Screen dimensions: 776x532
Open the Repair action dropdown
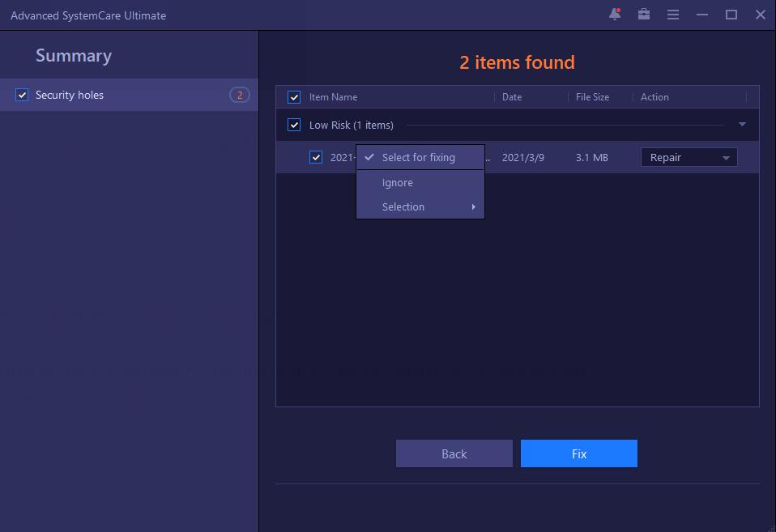689,157
